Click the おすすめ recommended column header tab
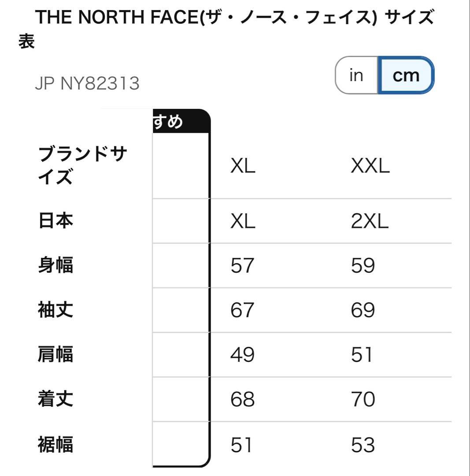This screenshot has width=470, height=476. tap(181, 121)
